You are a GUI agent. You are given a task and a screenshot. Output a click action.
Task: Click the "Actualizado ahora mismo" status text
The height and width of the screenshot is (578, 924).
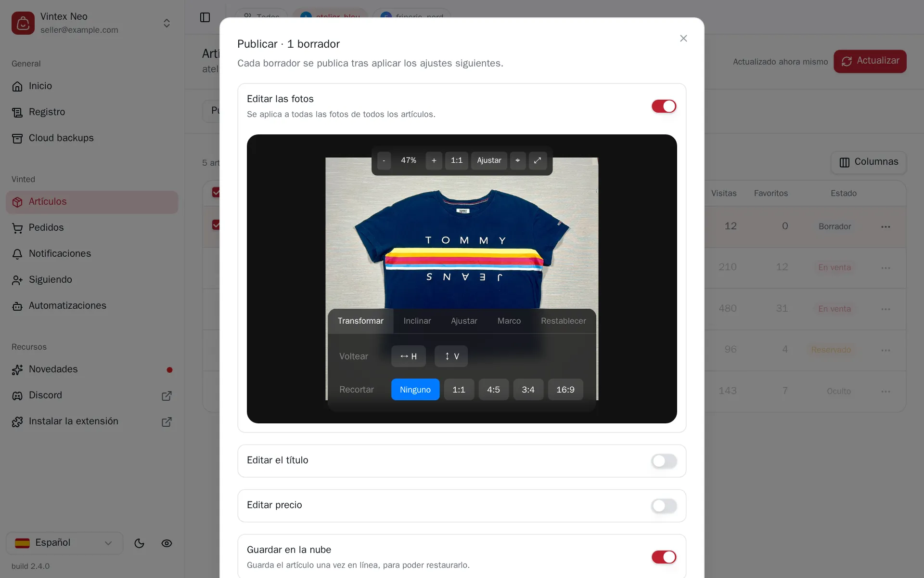click(781, 62)
